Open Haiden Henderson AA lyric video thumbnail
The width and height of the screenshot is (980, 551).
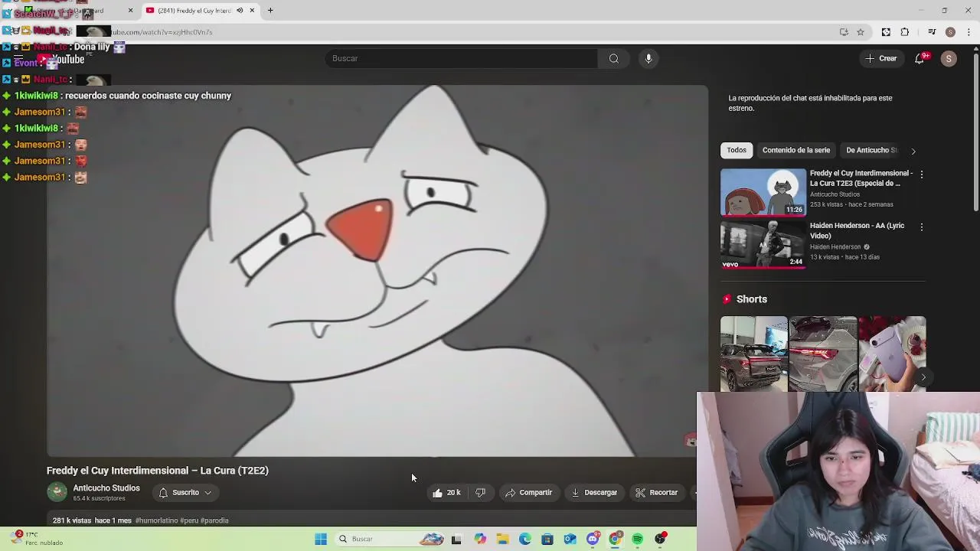[x=763, y=245]
